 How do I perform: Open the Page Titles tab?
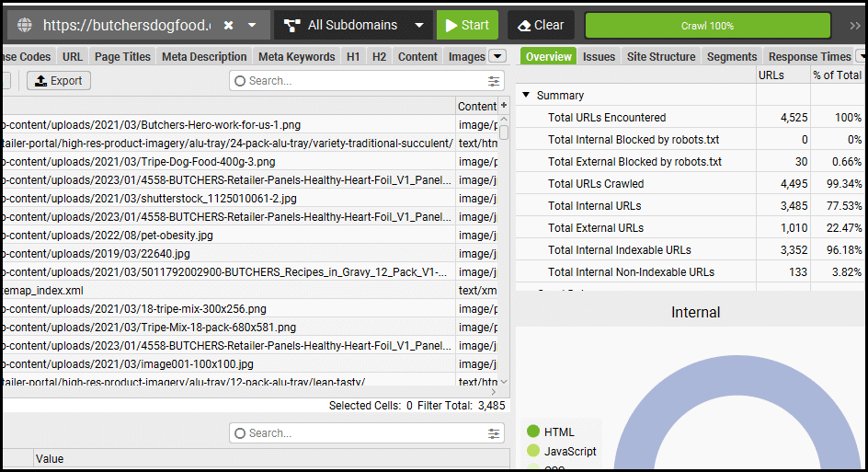coord(122,56)
